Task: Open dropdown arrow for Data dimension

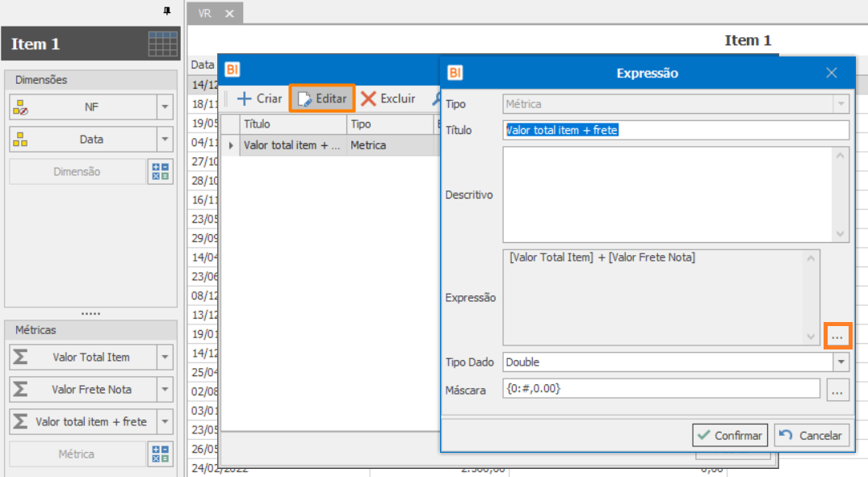Action: [165, 140]
